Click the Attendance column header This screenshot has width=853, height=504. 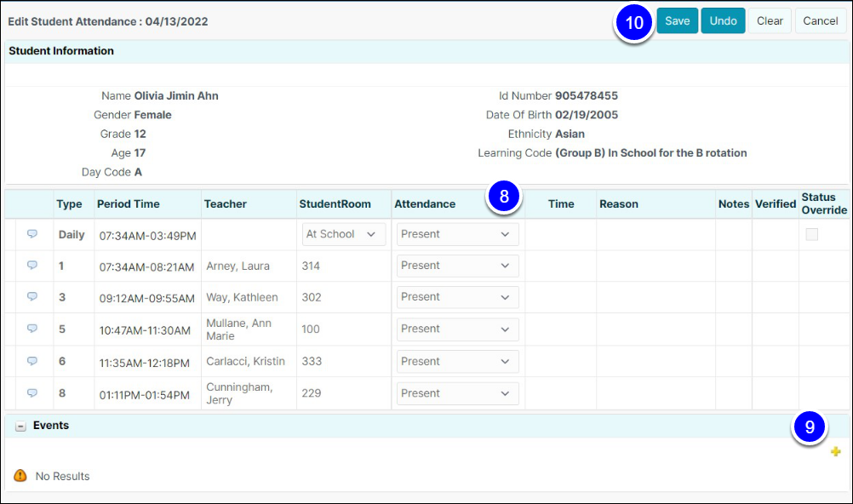[425, 204]
